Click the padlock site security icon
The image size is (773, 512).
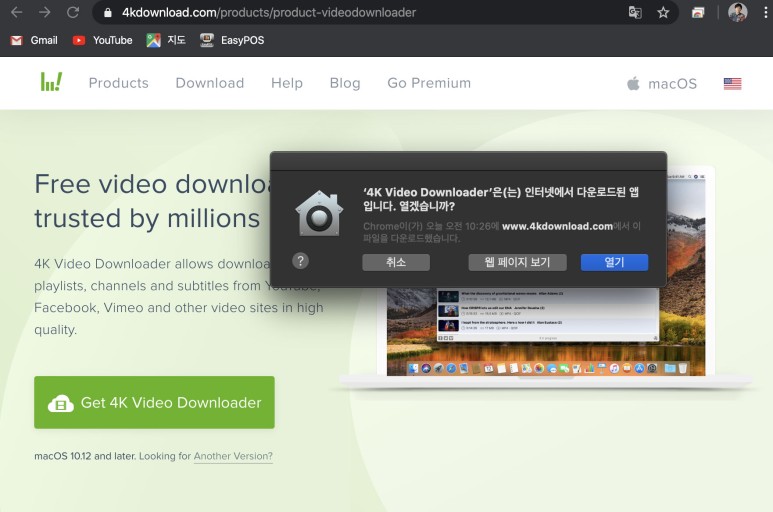point(107,13)
